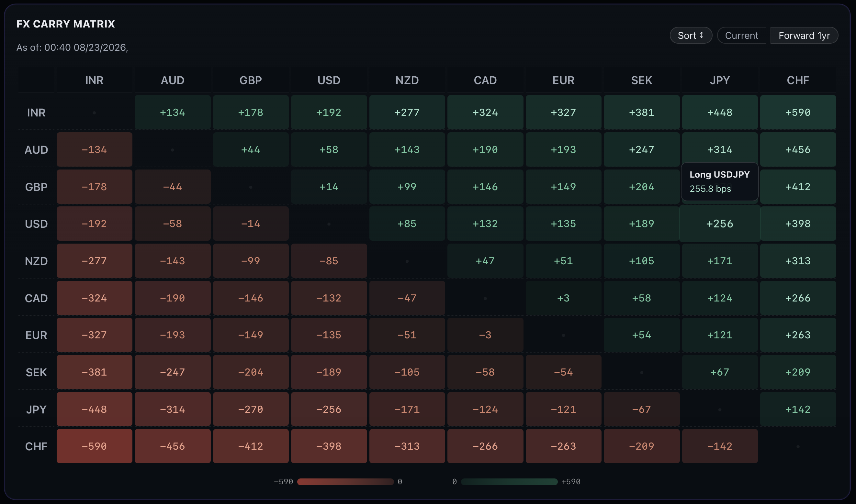Select the GBP row label
This screenshot has width=856, height=504.
click(x=36, y=187)
